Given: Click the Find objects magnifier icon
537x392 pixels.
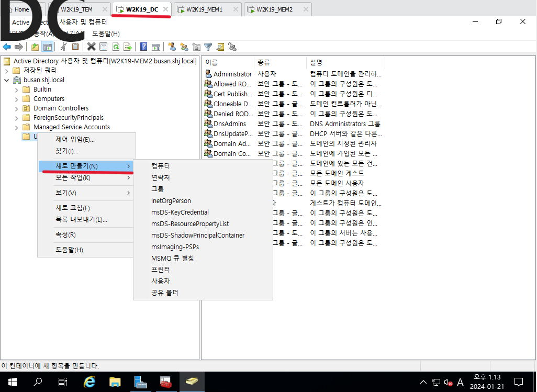Looking at the screenshot, I should (x=220, y=47).
